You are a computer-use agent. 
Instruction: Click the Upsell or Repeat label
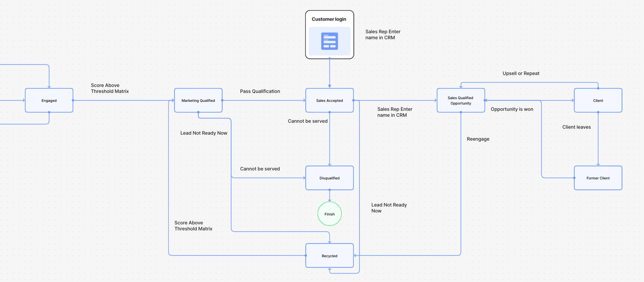[x=521, y=73]
